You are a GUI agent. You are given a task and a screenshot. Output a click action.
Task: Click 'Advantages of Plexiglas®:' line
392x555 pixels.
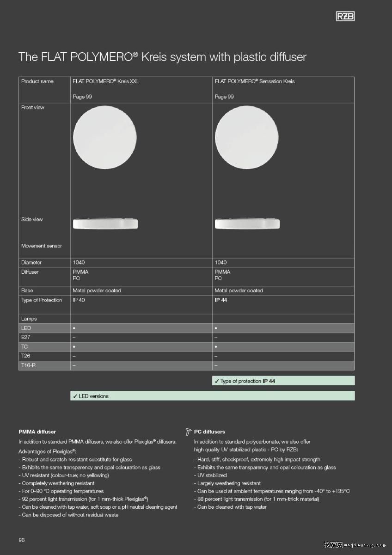(x=47, y=452)
